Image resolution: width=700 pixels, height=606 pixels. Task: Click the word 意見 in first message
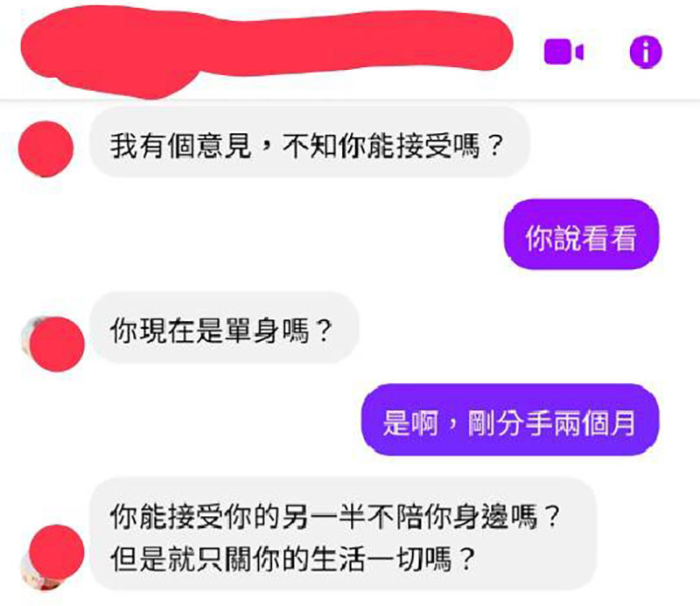pyautogui.click(x=224, y=146)
